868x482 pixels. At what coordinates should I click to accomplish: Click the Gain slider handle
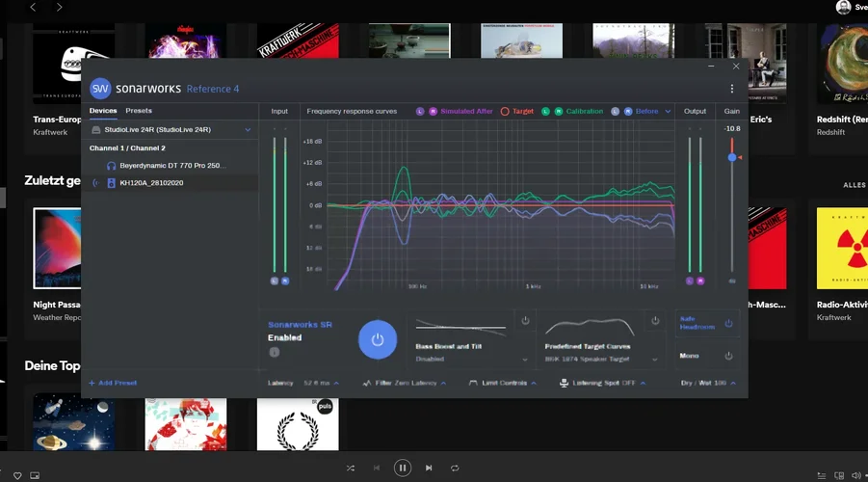click(x=732, y=157)
